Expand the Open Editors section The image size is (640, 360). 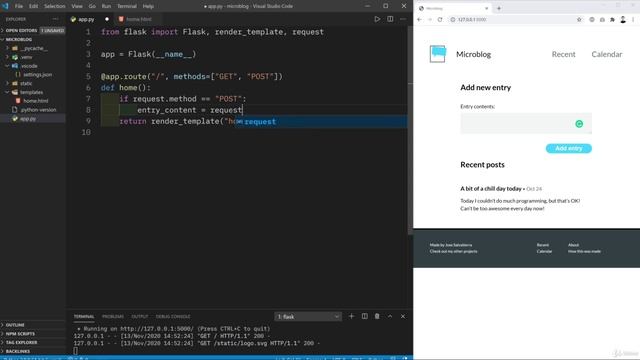tap(21, 31)
